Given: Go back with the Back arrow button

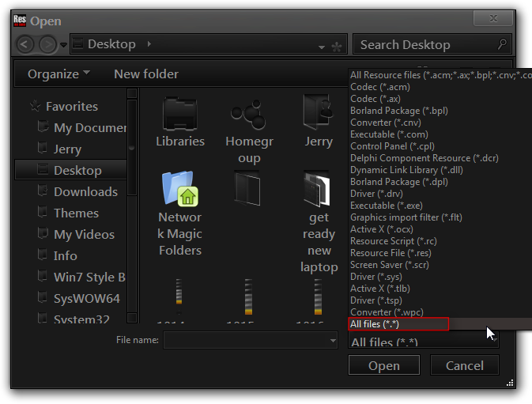Looking at the screenshot, I should (25, 44).
